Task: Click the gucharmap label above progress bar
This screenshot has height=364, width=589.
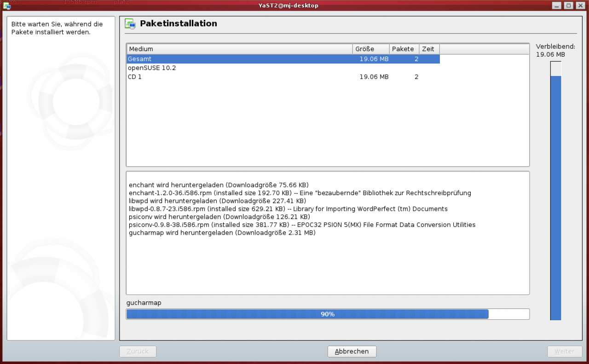Action: (144, 303)
